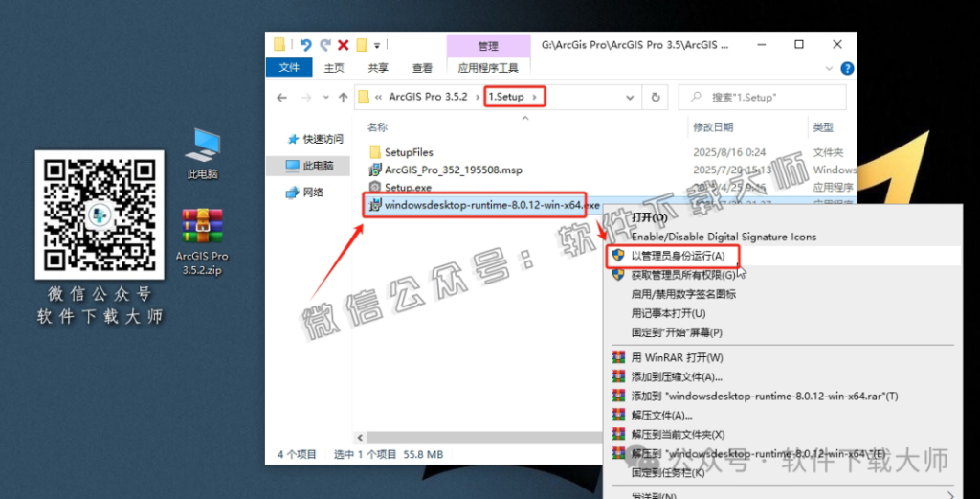Sort by the 类型 column header
The width and height of the screenshot is (980, 499).
click(x=822, y=127)
